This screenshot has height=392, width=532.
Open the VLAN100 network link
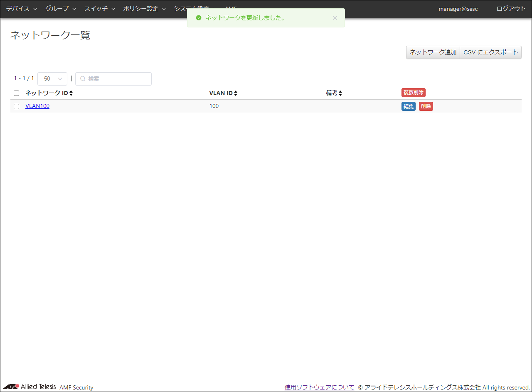point(37,106)
